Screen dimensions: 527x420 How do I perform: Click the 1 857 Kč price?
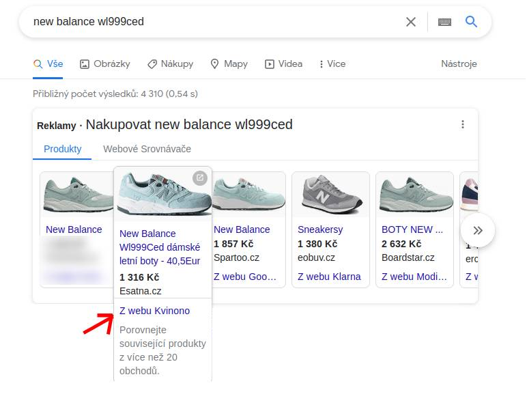point(233,244)
